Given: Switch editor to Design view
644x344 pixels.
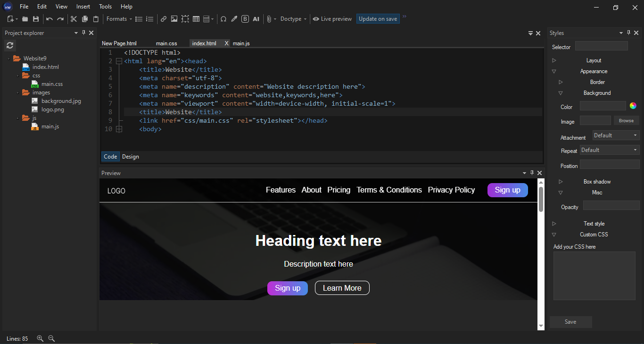Looking at the screenshot, I should 131,157.
